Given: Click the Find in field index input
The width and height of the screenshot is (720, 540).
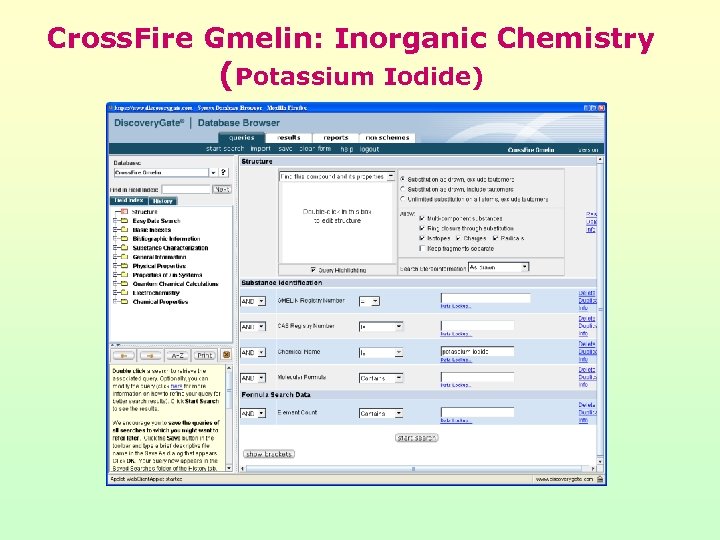Looking at the screenshot, I should [x=186, y=189].
